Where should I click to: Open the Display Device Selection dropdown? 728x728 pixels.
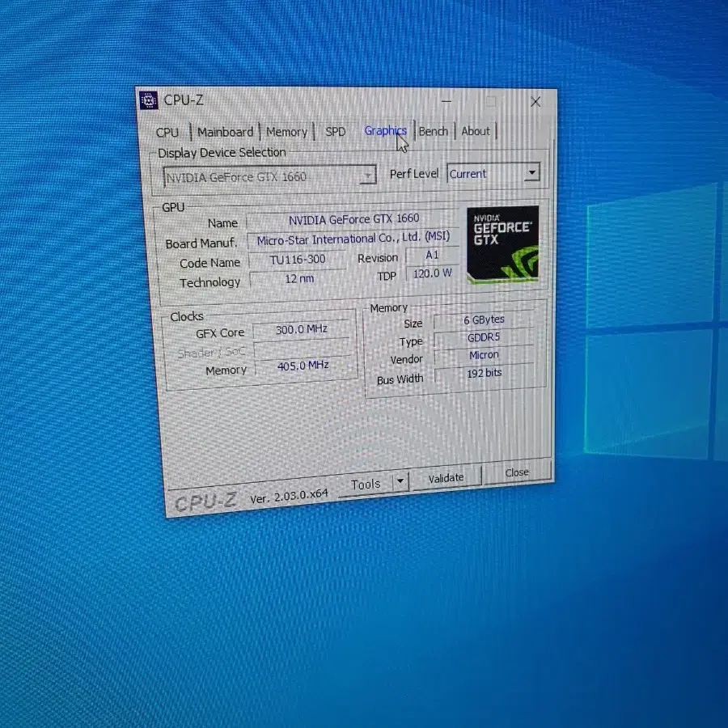pyautogui.click(x=269, y=176)
